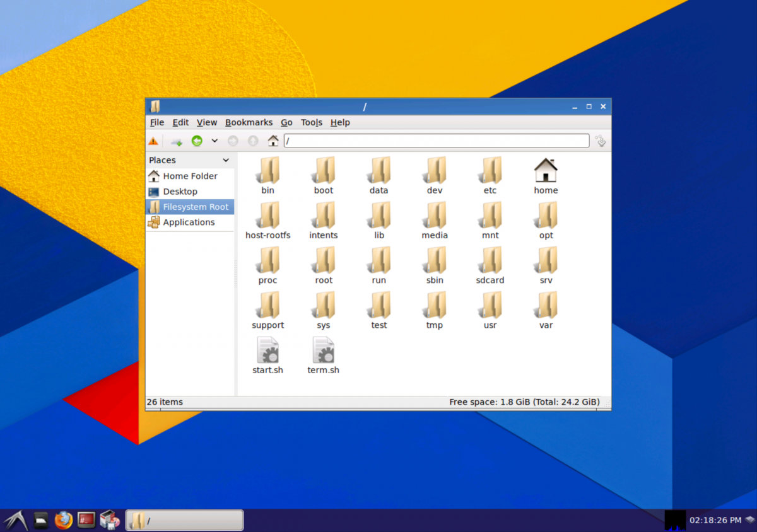Click the path address input field
The width and height of the screenshot is (757, 532).
pyautogui.click(x=437, y=141)
